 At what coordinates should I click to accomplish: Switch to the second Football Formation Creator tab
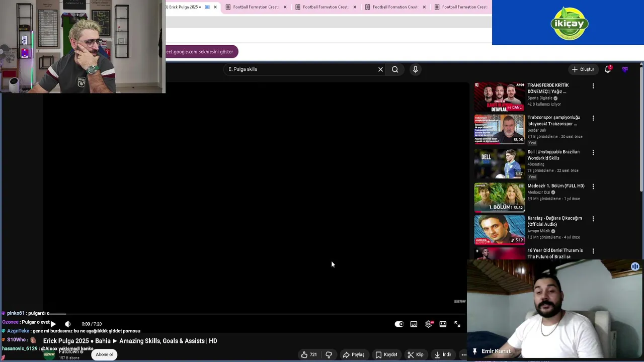(x=326, y=7)
